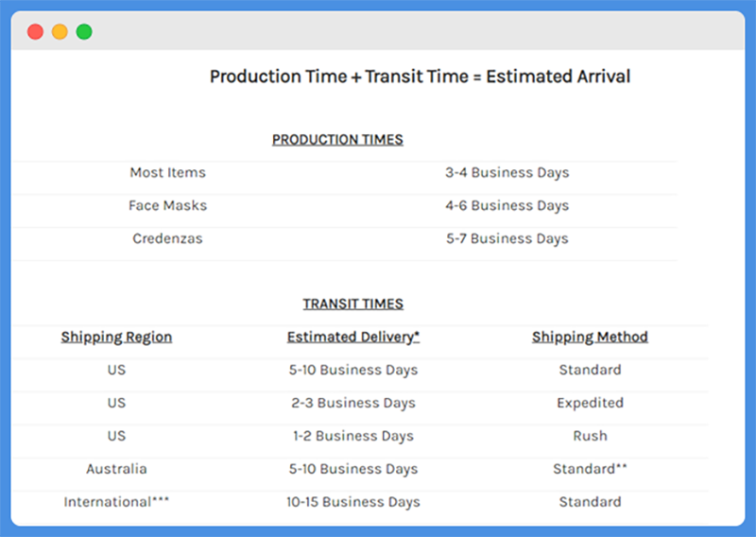The width and height of the screenshot is (756, 537).
Task: Click the Shipping Method column header
Action: click(590, 337)
